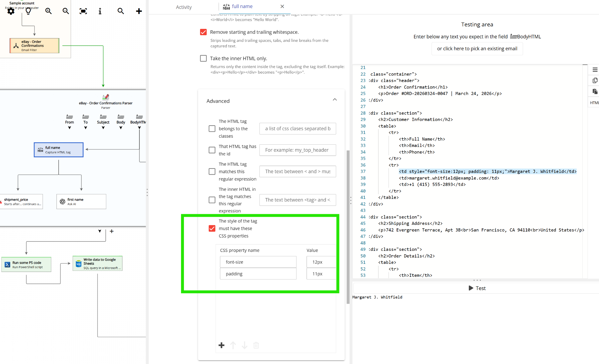Enable Take the inner HTML only
Screen dimensions: 599x364
(x=204, y=58)
